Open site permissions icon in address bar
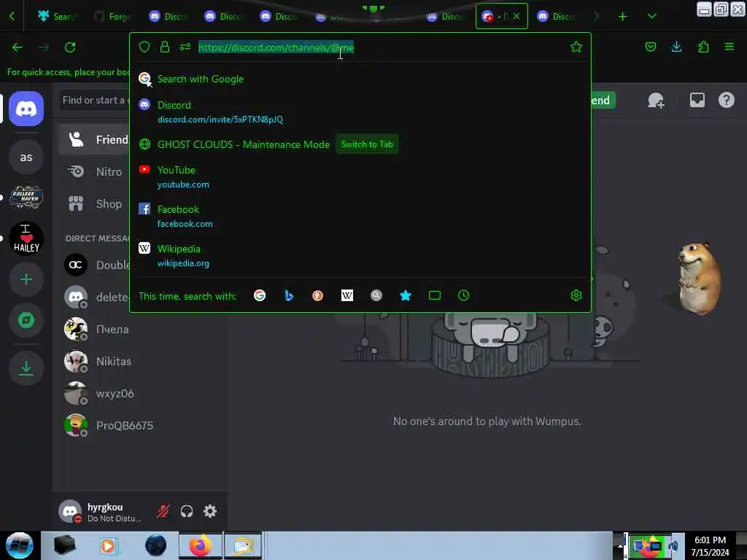Screen dimensions: 747x560 [x=185, y=47]
